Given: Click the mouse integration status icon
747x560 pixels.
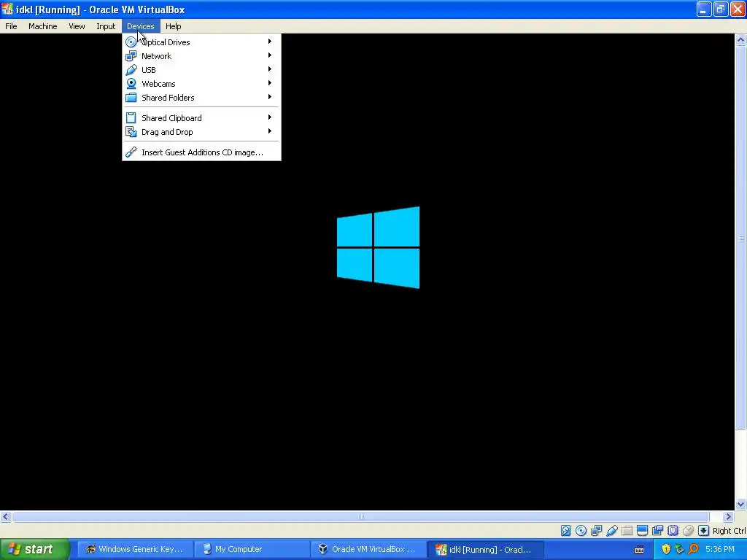Looking at the screenshot, I should tap(688, 531).
